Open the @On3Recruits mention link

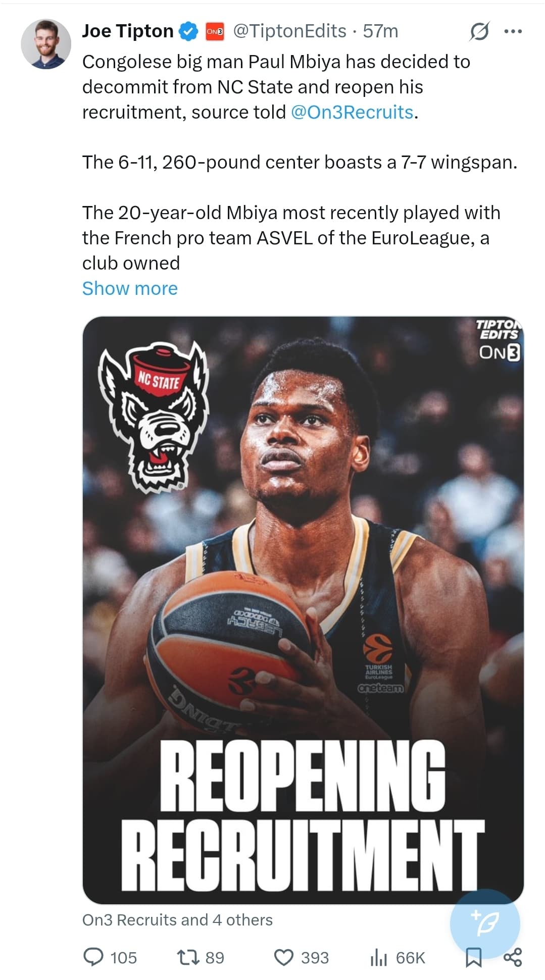[x=352, y=112]
